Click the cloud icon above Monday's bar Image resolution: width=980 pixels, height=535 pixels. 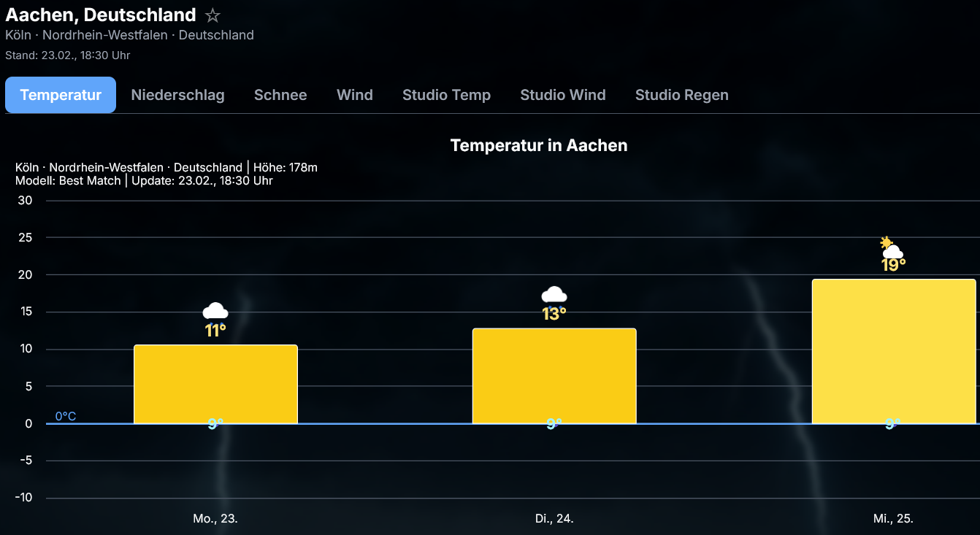215,309
